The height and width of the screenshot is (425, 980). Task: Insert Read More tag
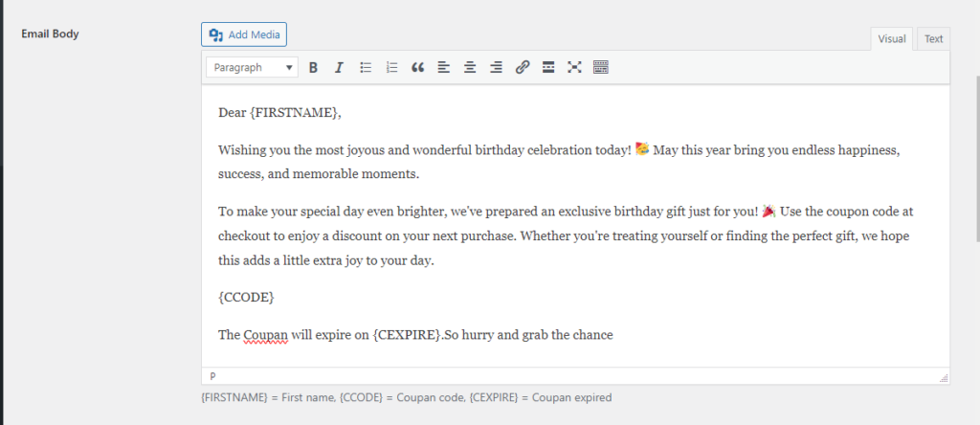coord(548,68)
